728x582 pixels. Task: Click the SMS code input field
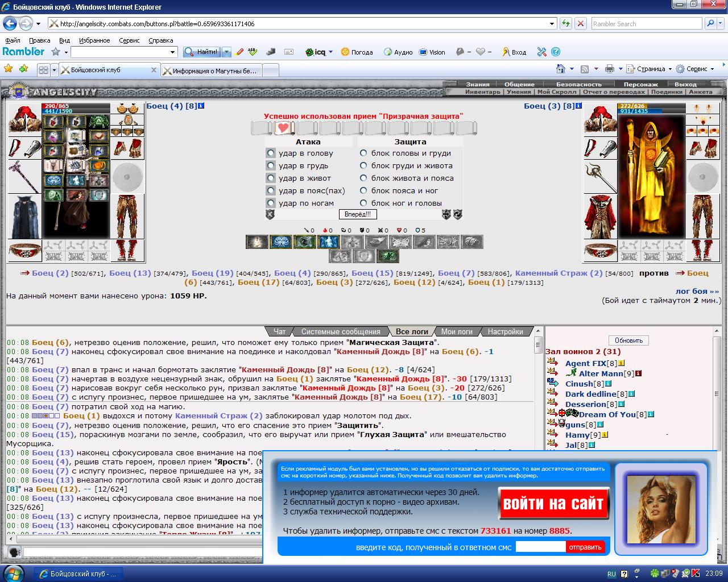coord(540,547)
